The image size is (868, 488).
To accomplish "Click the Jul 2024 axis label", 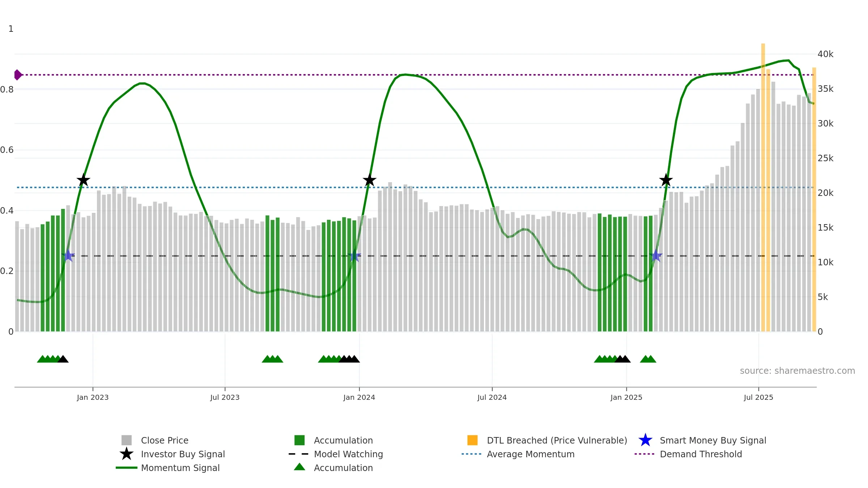I will coord(492,398).
